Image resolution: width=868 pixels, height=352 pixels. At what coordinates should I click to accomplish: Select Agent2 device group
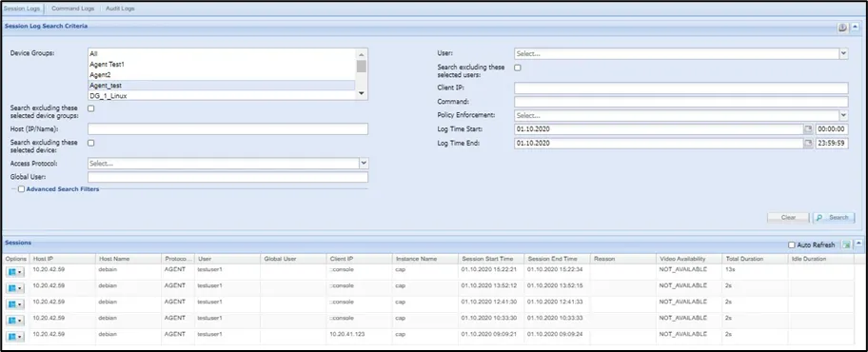click(222, 75)
